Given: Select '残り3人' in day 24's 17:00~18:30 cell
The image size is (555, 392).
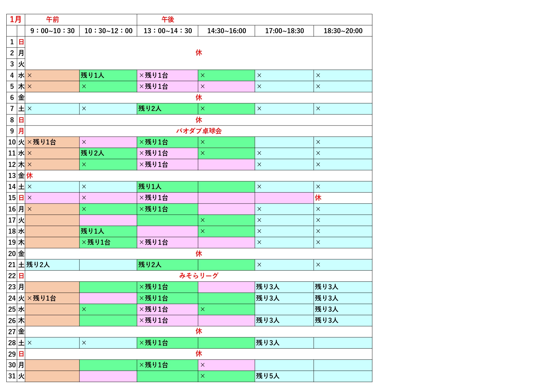Looking at the screenshot, I should (268, 298).
